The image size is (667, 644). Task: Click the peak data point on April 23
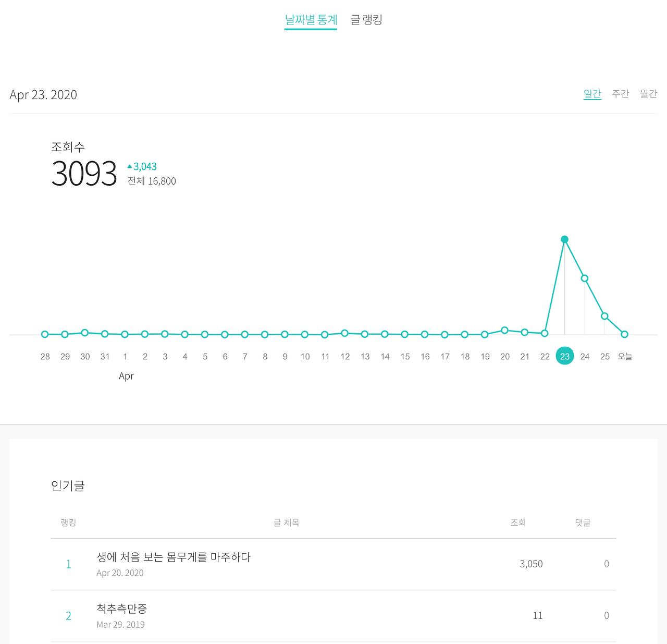[565, 239]
